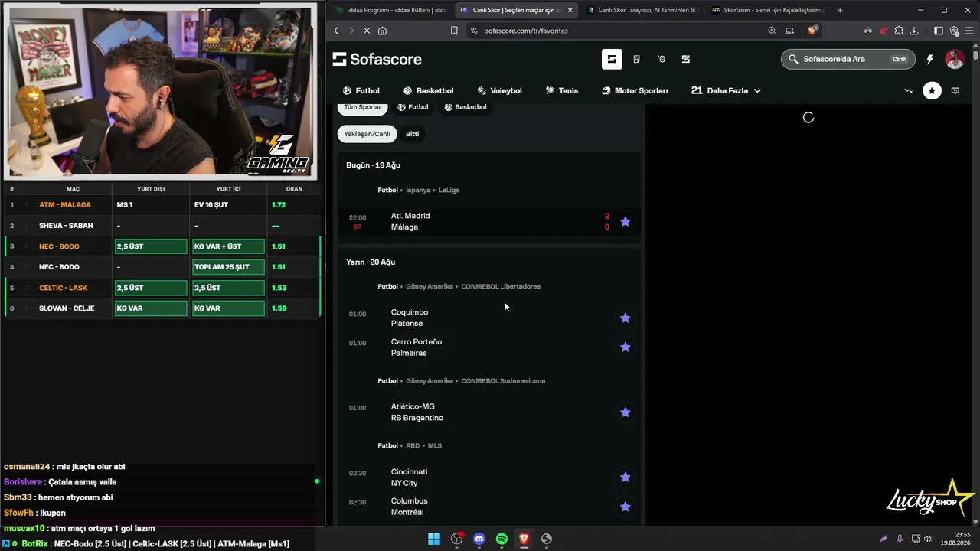Open the LaLiga league link
The width and height of the screenshot is (980, 551).
tap(449, 190)
